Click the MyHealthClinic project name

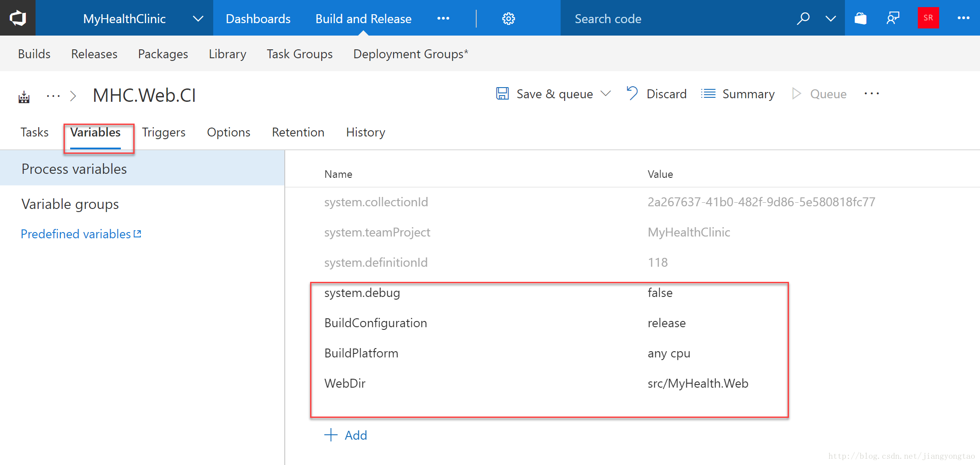[x=124, y=19]
